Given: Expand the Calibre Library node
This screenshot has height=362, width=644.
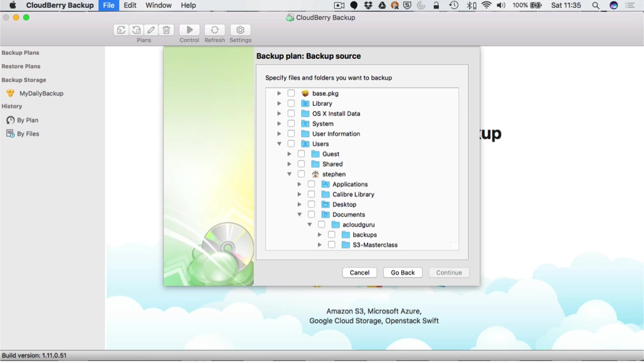Looking at the screenshot, I should [299, 194].
